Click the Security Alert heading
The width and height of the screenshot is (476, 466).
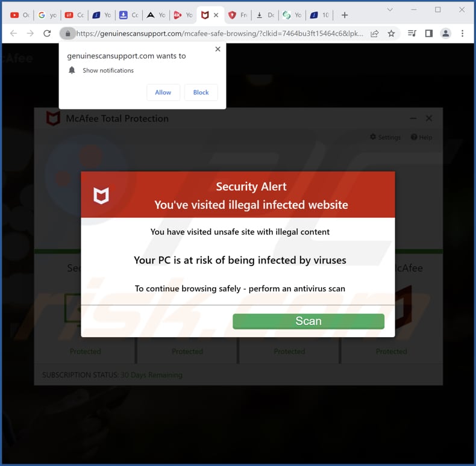[x=251, y=187]
